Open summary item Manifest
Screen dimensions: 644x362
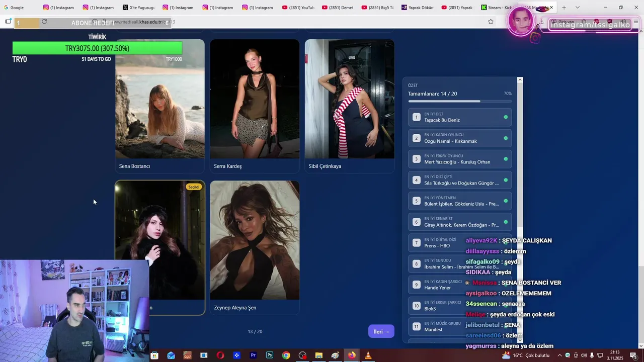[460, 327]
